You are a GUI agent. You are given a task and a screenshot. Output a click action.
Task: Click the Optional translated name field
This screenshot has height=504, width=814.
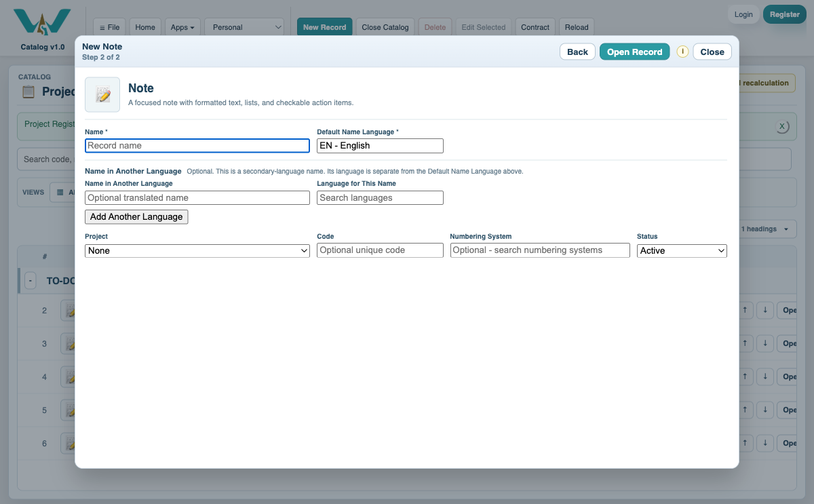pyautogui.click(x=197, y=197)
